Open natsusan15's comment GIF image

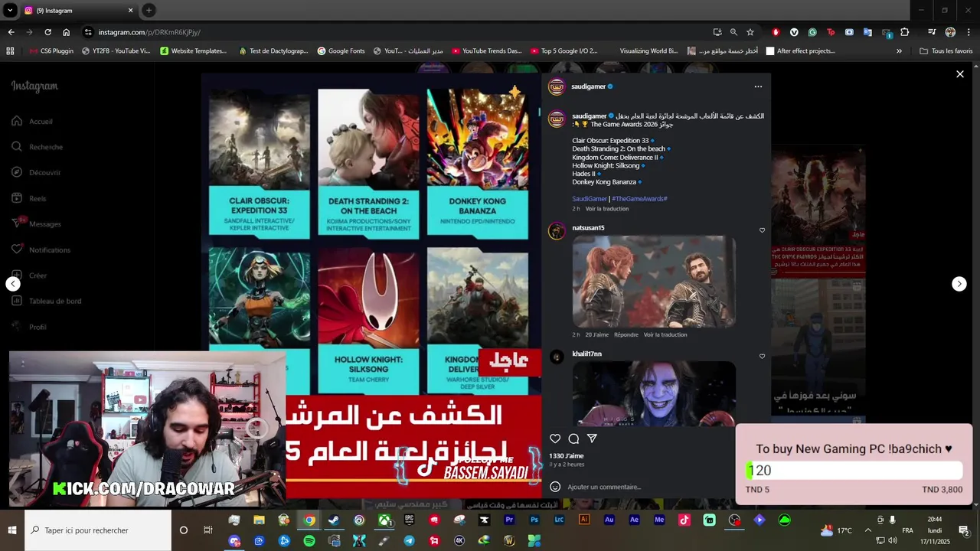(x=654, y=282)
